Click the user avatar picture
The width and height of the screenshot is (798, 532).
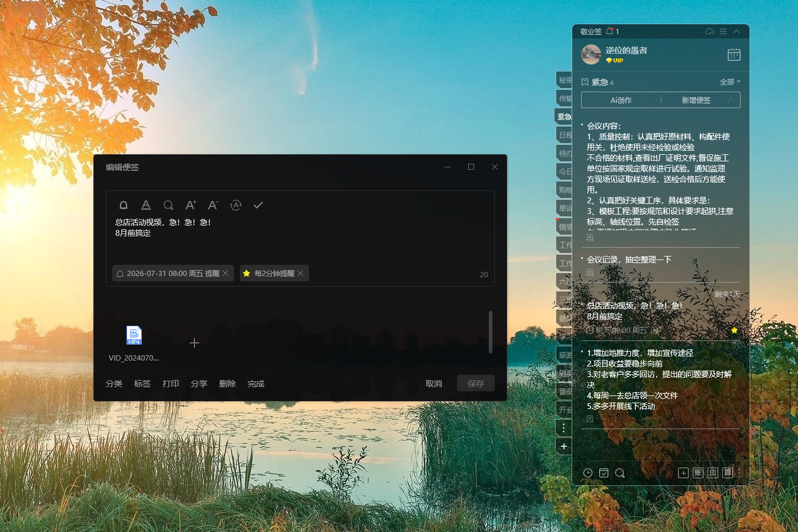(x=591, y=54)
